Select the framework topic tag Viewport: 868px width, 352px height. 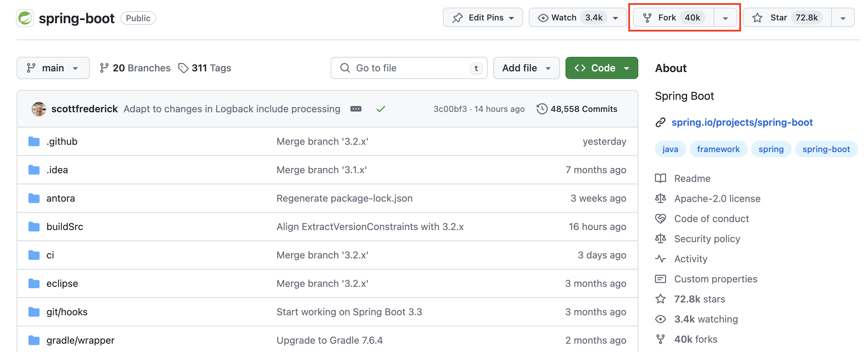click(x=718, y=149)
